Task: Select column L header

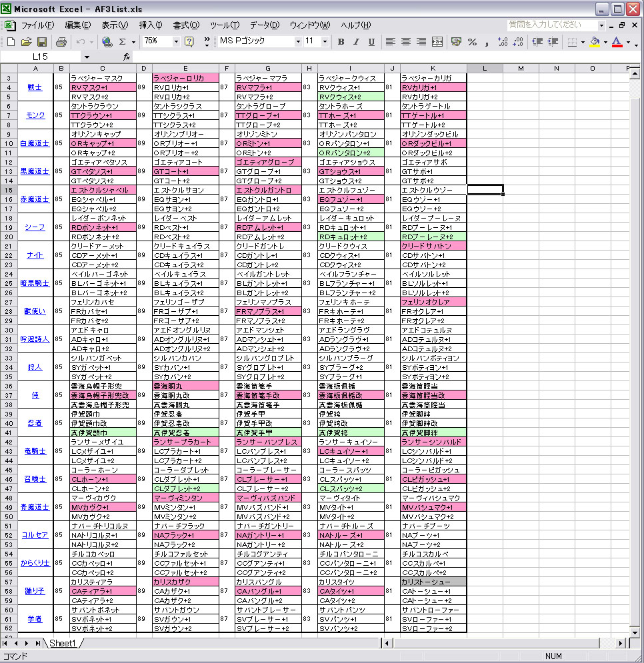Action: pos(485,68)
